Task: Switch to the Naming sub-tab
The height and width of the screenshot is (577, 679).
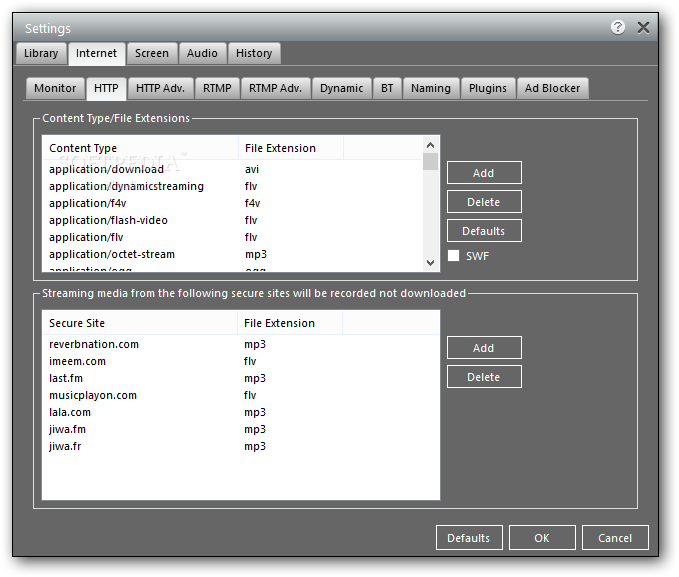Action: pyautogui.click(x=431, y=88)
